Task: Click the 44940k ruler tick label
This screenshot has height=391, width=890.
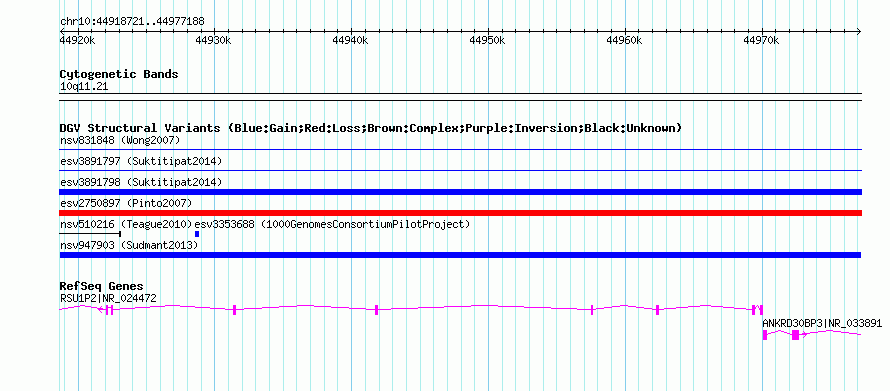Action: point(350,41)
